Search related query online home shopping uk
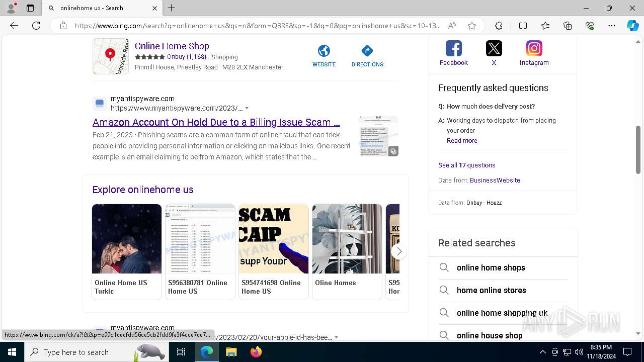This screenshot has width=644, height=362. (x=503, y=313)
